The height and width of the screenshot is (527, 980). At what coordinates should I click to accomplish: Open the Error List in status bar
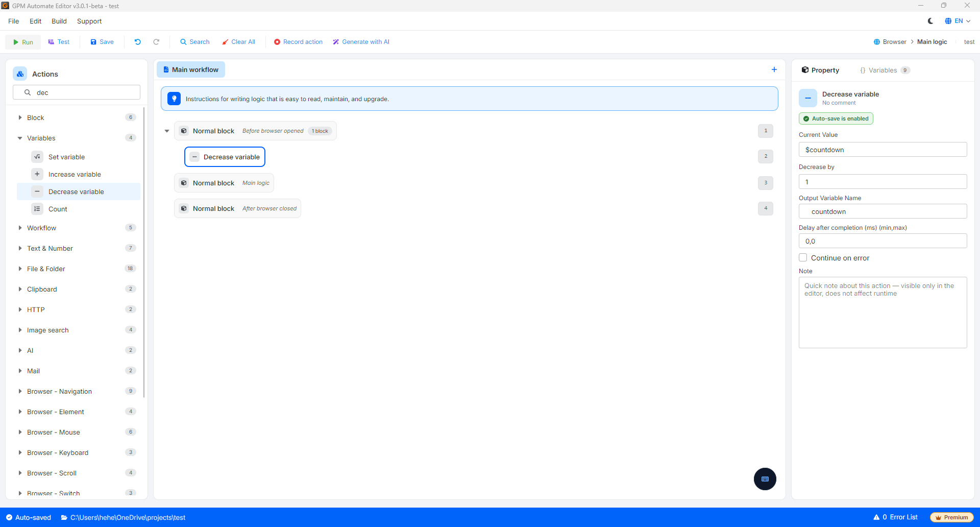pos(896,517)
